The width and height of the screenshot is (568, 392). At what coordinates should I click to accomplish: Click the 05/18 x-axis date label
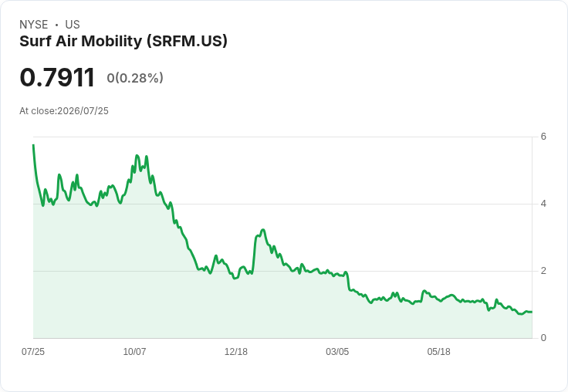pyautogui.click(x=438, y=351)
